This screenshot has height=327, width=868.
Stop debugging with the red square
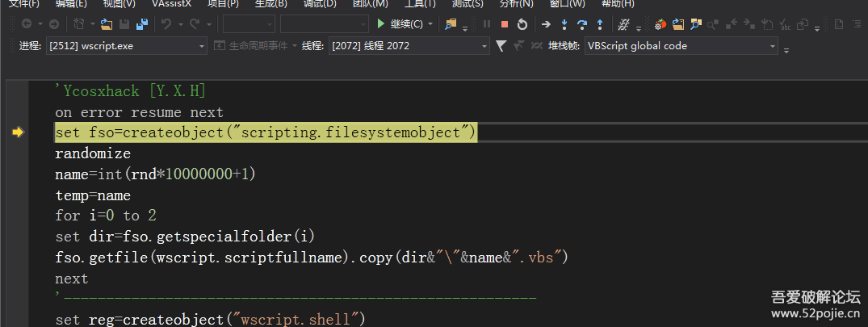[x=505, y=23]
